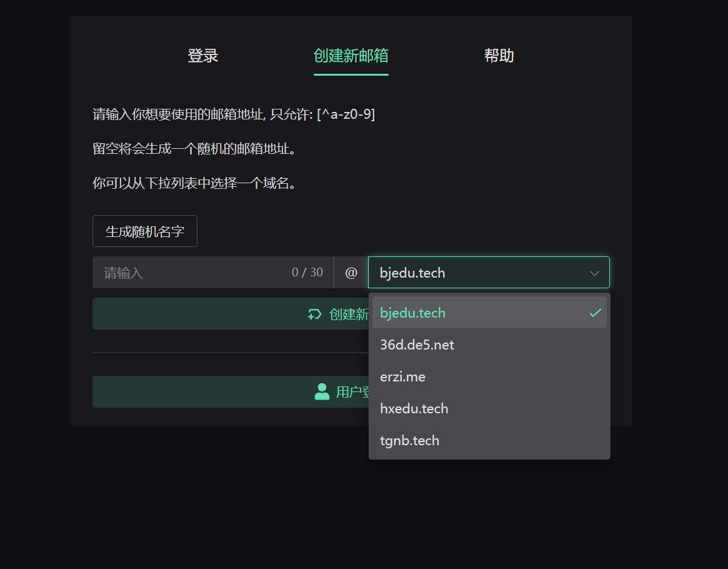Select the 36d.de5.net domain option
728x569 pixels.
click(489, 345)
